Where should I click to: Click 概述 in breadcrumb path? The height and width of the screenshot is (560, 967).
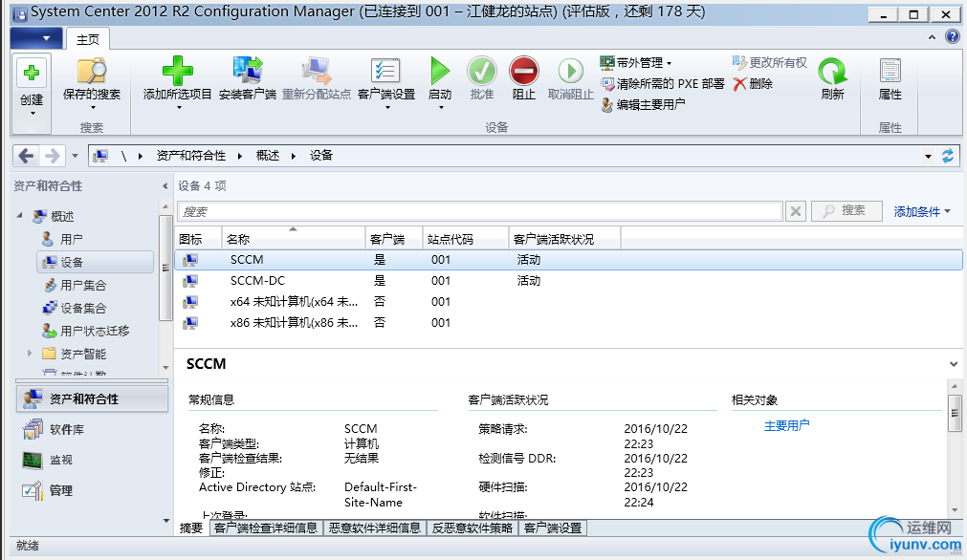268,155
